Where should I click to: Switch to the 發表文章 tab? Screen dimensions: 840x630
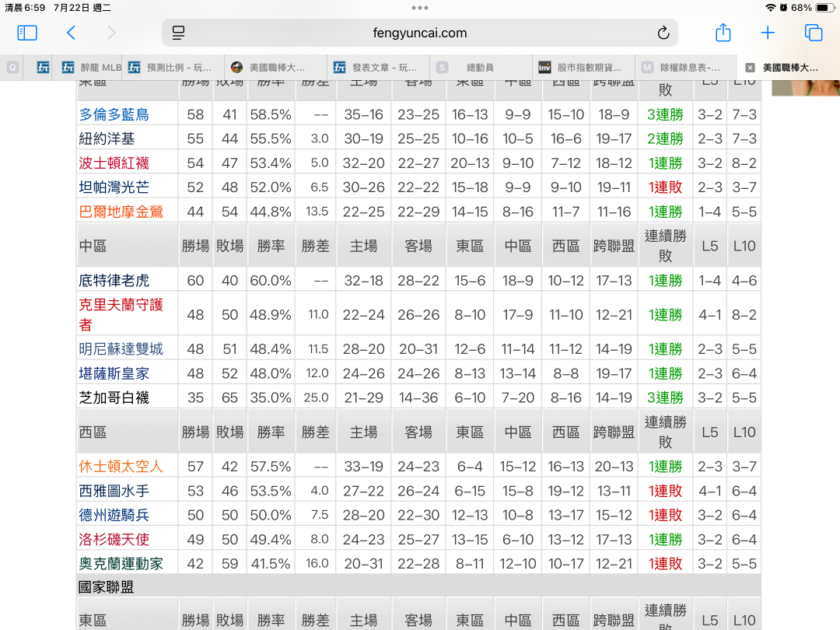coord(378,68)
